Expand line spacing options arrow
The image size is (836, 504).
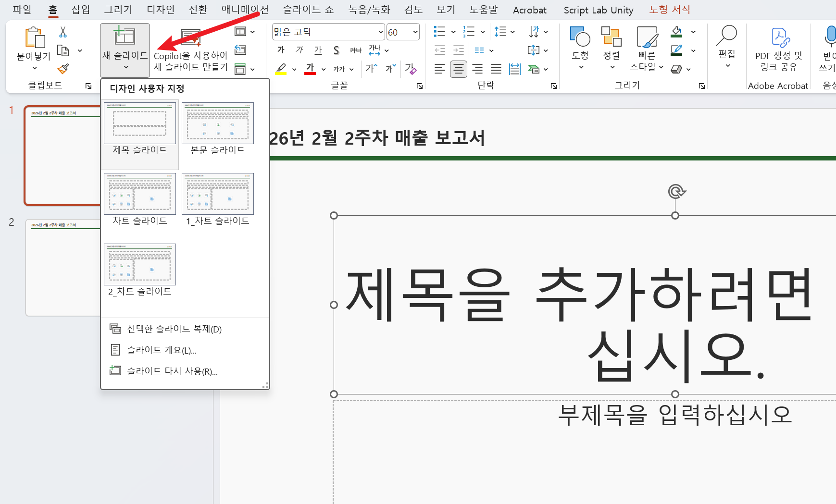point(512,32)
